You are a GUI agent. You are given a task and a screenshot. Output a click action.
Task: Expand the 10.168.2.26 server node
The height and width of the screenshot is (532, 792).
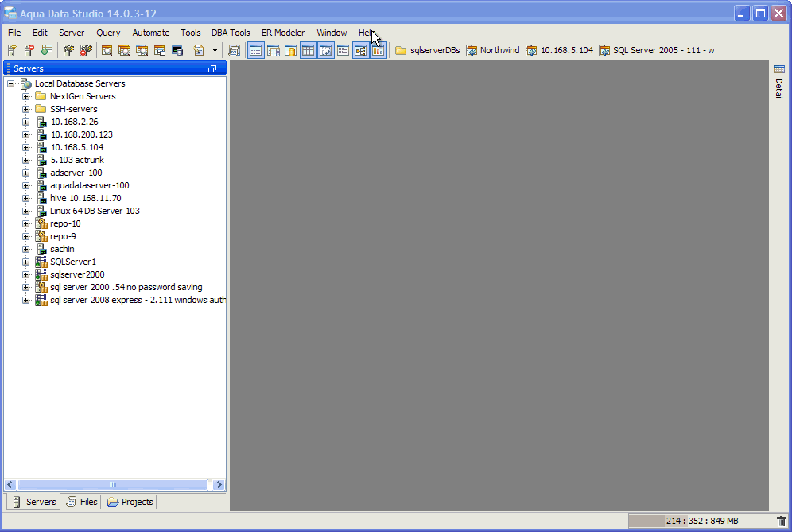25,122
